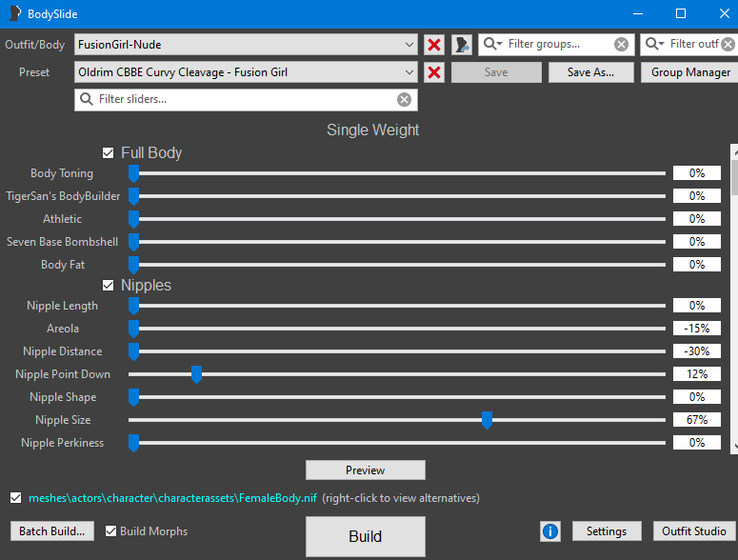
Task: Click the Areola percentage value field
Action: click(x=696, y=329)
